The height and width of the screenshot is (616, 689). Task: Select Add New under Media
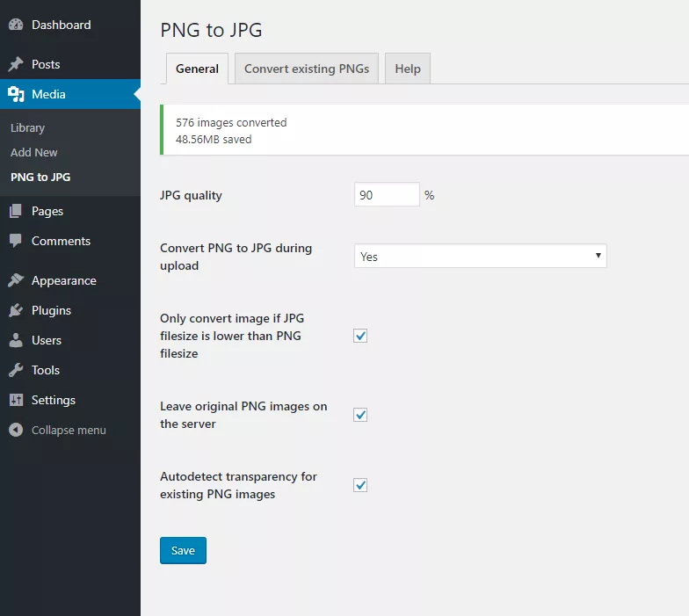click(x=33, y=153)
